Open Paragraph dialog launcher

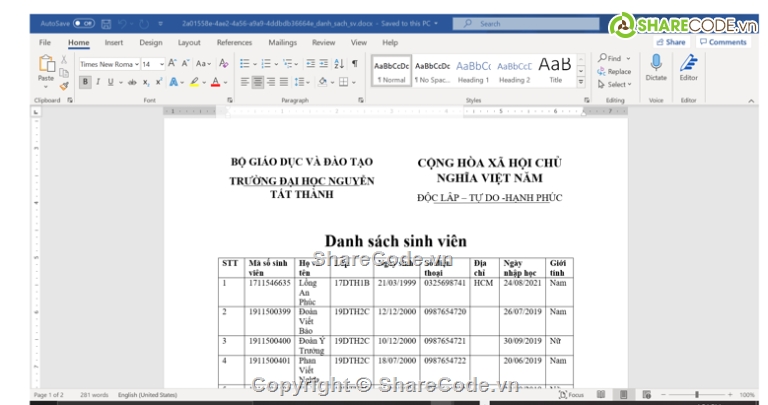pos(361,100)
